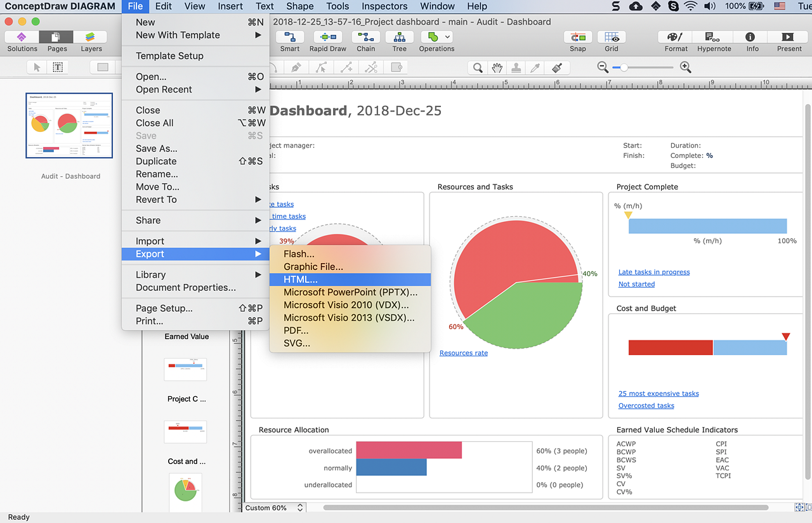This screenshot has height=523, width=812.
Task: Open the Custom 60% zoom dropdown
Action: pos(301,508)
